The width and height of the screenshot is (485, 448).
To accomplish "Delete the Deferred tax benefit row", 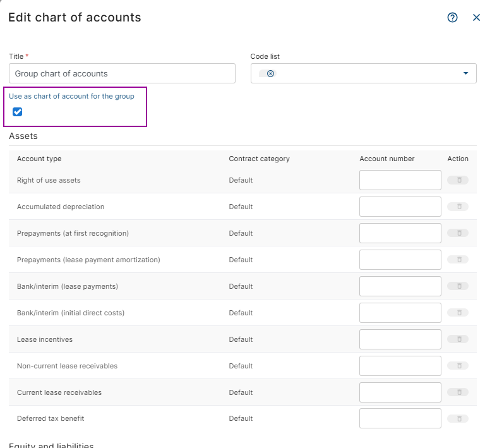I will tap(458, 418).
